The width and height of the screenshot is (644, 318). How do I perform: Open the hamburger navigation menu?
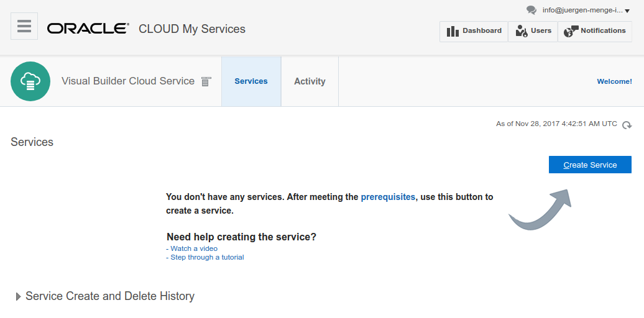(24, 26)
